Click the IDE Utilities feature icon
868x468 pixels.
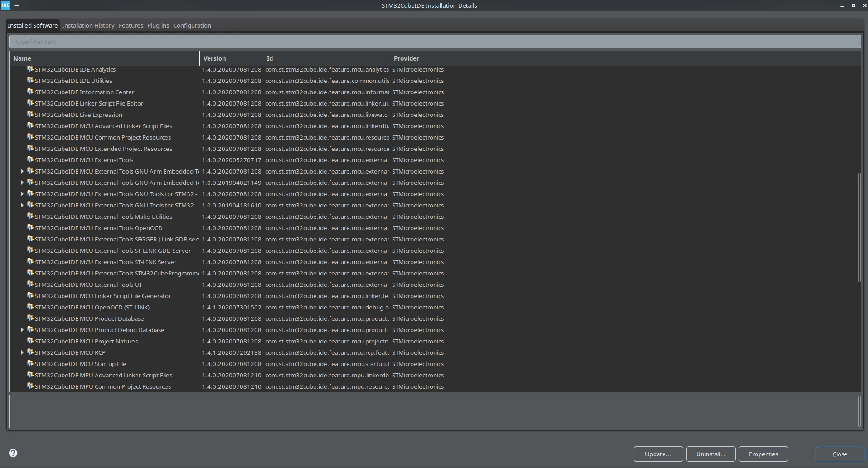30,81
